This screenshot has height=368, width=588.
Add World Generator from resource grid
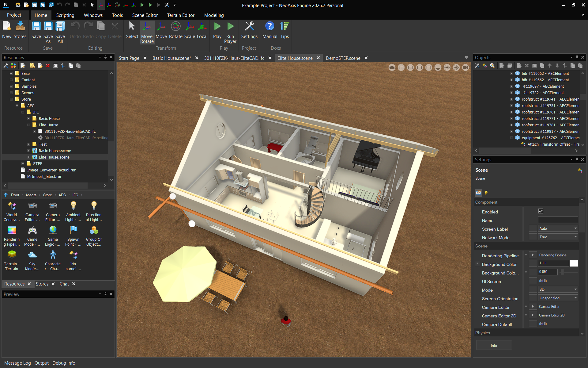point(12,212)
